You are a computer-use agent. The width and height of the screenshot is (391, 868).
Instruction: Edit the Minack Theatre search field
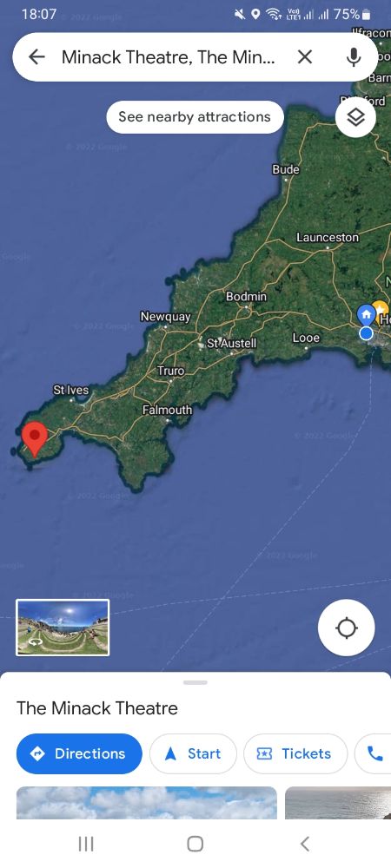169,56
